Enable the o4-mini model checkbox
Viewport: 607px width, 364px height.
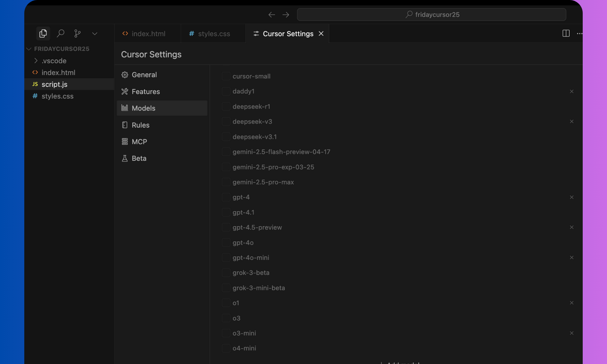tap(226, 348)
